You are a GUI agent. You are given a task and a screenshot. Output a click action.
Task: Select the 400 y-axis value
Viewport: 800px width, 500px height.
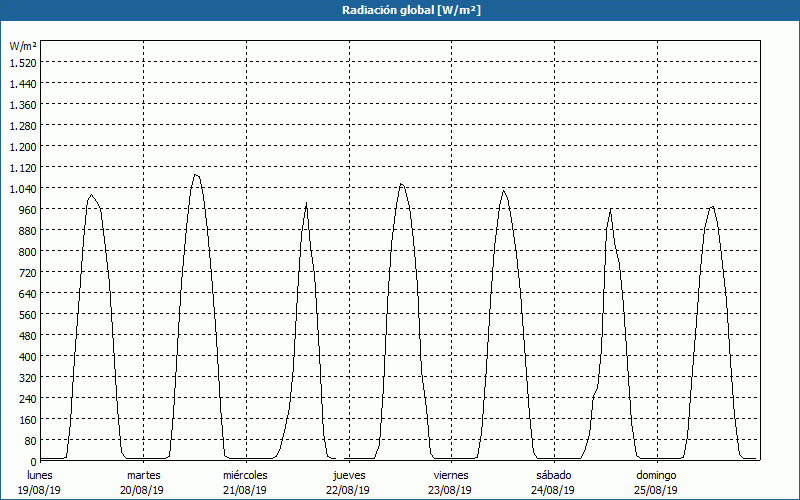[x=28, y=357]
